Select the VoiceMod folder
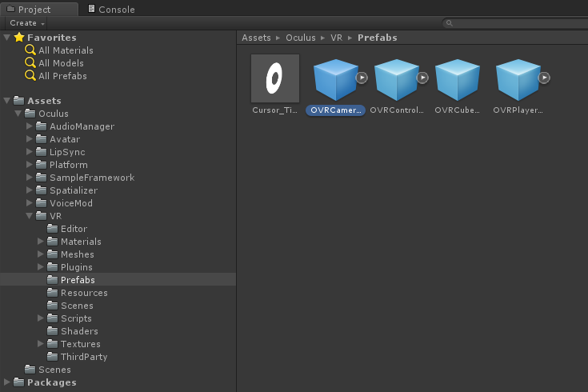Screen dimensions: 588x392 tap(71, 203)
